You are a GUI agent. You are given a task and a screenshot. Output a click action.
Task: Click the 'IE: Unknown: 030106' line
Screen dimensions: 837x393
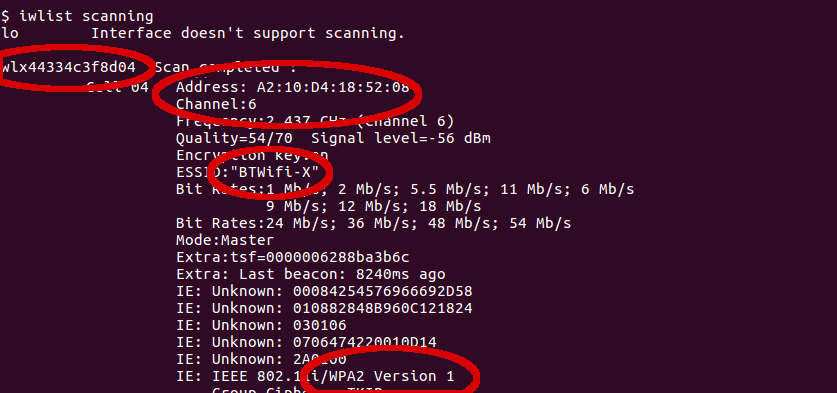coord(261,325)
